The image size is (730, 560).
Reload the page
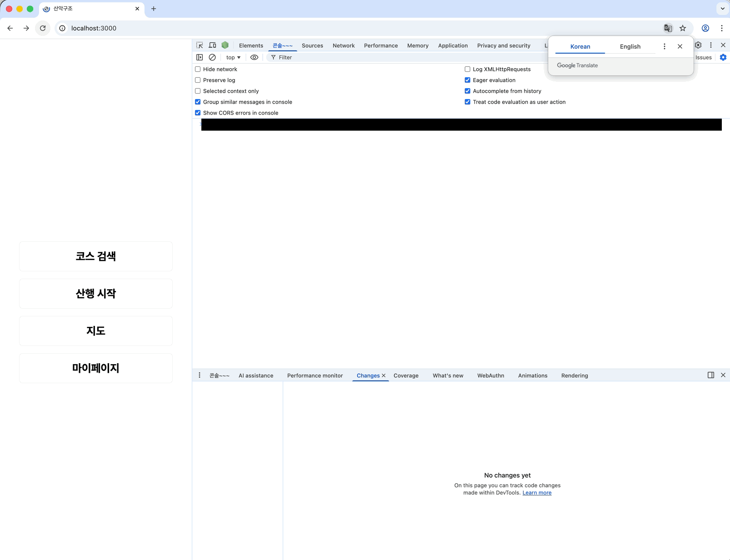pyautogui.click(x=43, y=28)
